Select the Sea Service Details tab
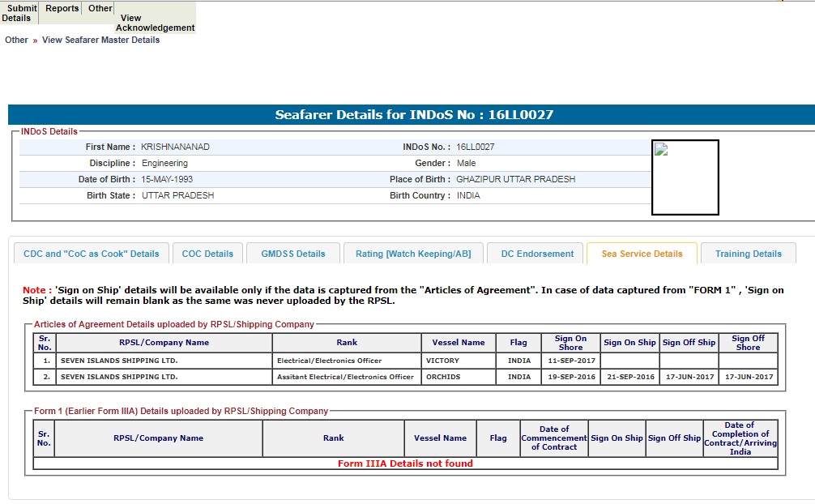Image resolution: width=815 pixels, height=504 pixels. [642, 254]
